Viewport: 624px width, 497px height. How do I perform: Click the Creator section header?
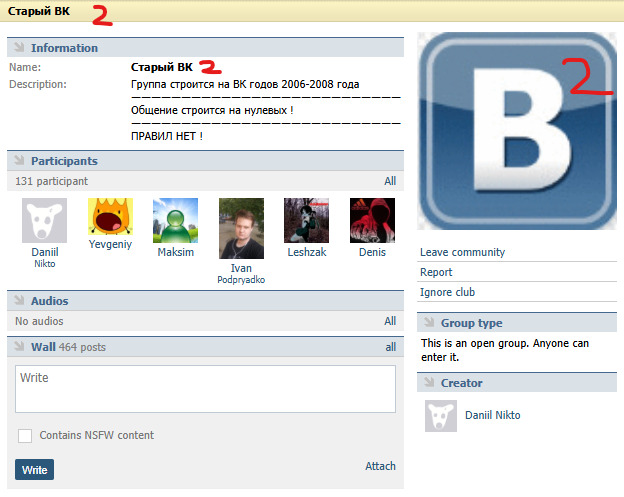point(517,382)
